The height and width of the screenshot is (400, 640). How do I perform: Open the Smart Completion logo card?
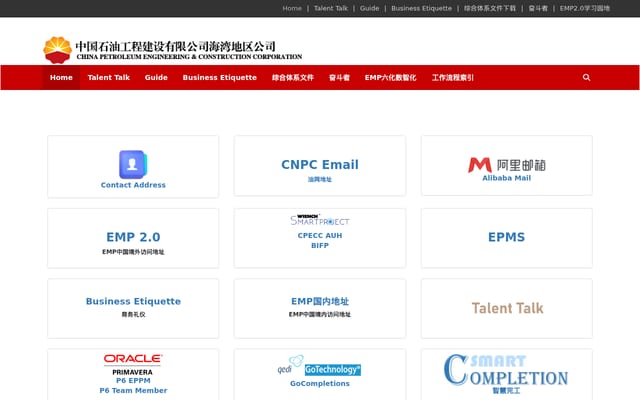506,369
